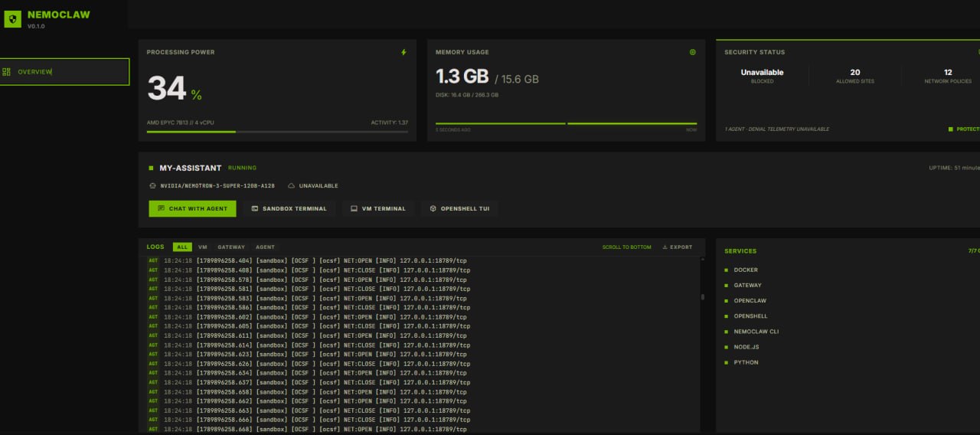Screen dimensions: 980x435
Task: Click the Unavailable Blocked stat
Action: (x=762, y=76)
